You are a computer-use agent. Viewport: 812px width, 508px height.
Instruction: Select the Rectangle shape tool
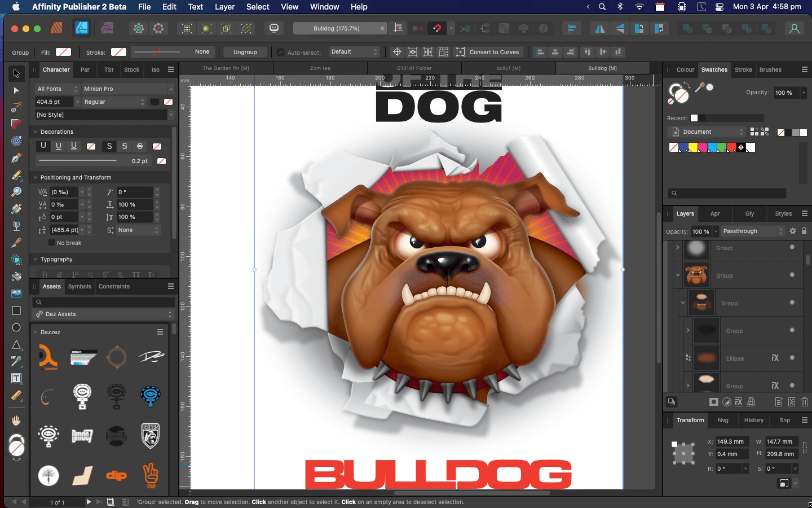point(16,310)
